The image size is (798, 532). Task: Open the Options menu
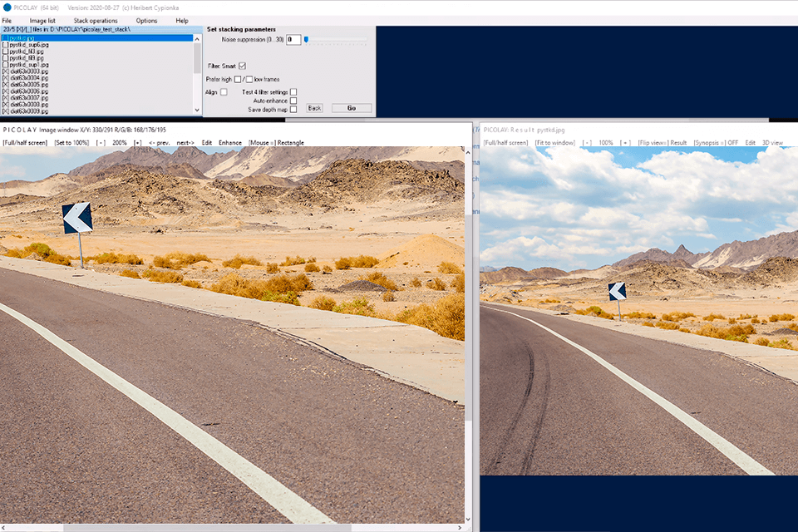tap(146, 21)
